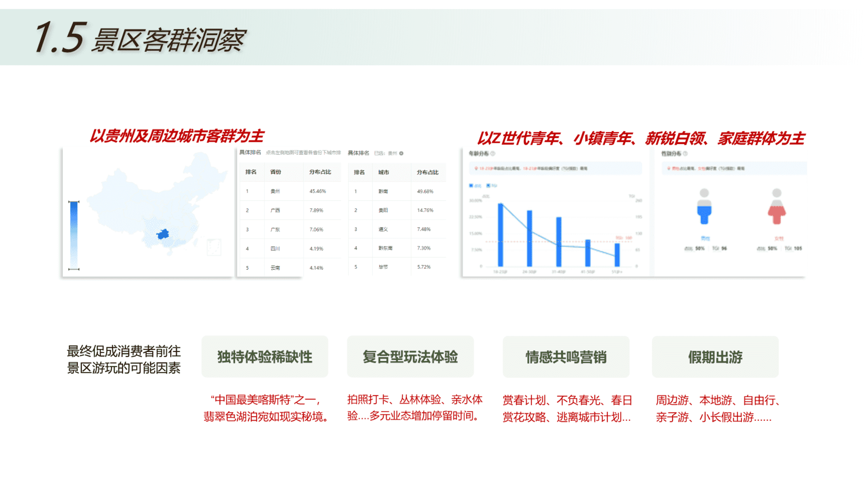The image size is (868, 488).
Task: Select the 情感共鸣营销 box
Action: 566,357
